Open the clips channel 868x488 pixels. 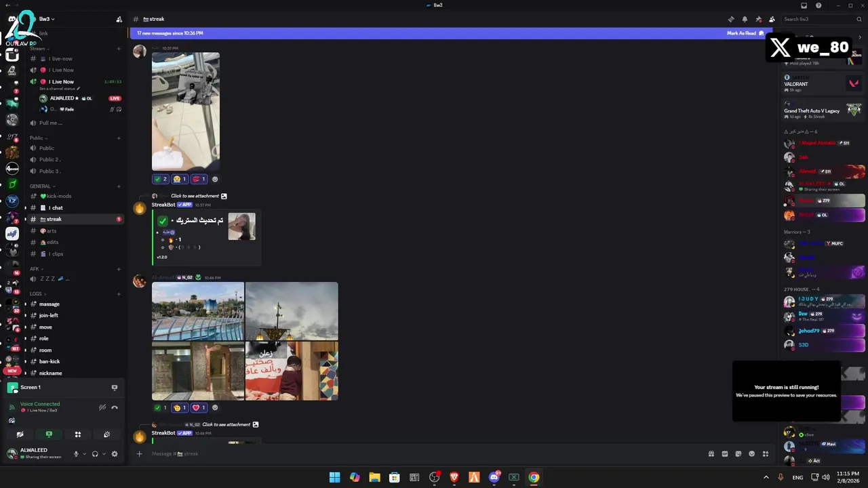coord(75,254)
